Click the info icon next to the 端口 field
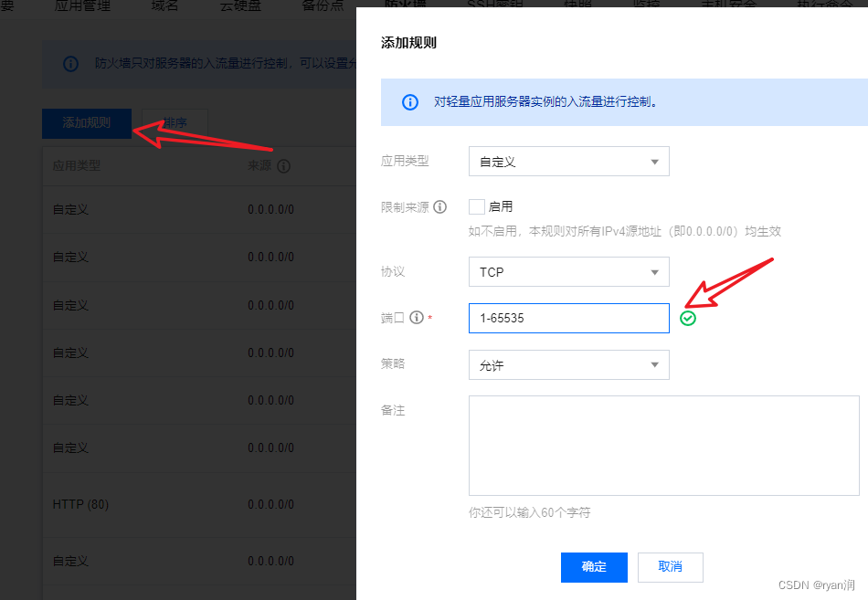 point(418,318)
